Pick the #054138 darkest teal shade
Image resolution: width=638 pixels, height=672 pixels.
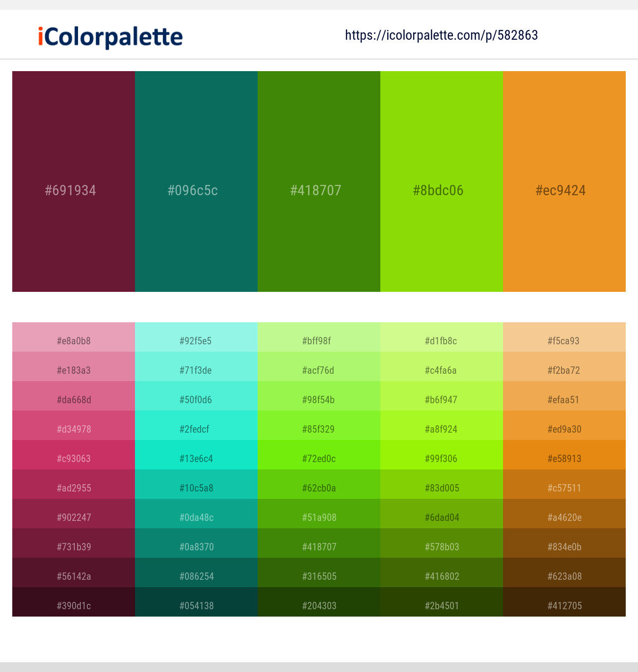click(196, 602)
